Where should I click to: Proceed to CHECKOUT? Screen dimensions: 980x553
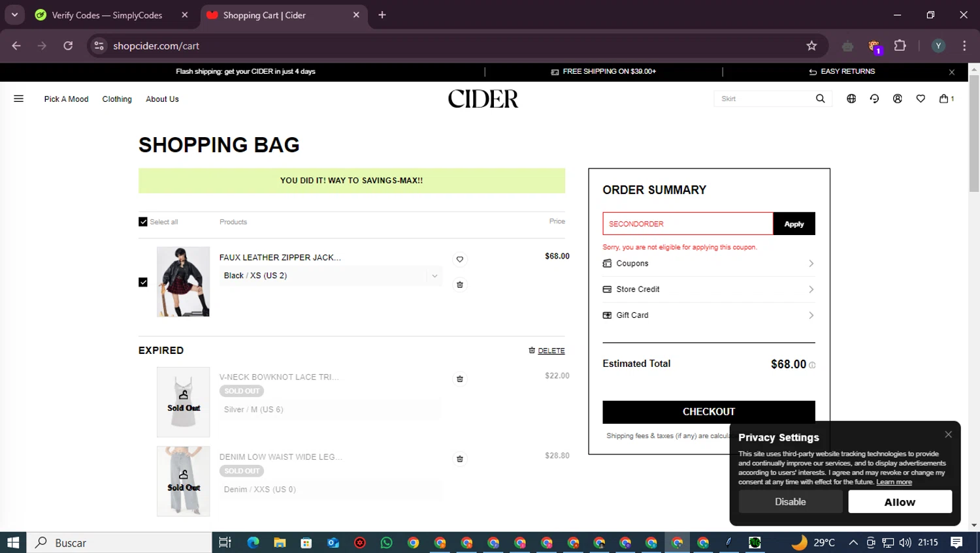point(708,412)
